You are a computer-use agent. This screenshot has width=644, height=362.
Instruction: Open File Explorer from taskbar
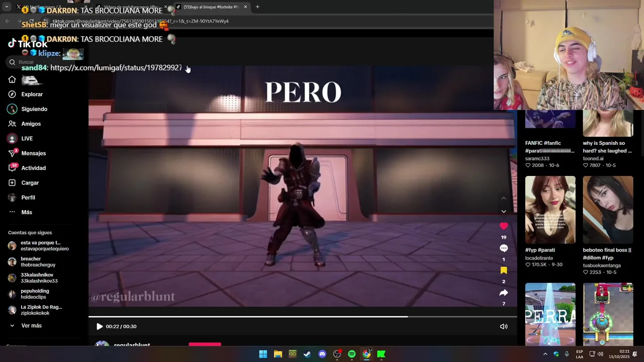pos(278,354)
